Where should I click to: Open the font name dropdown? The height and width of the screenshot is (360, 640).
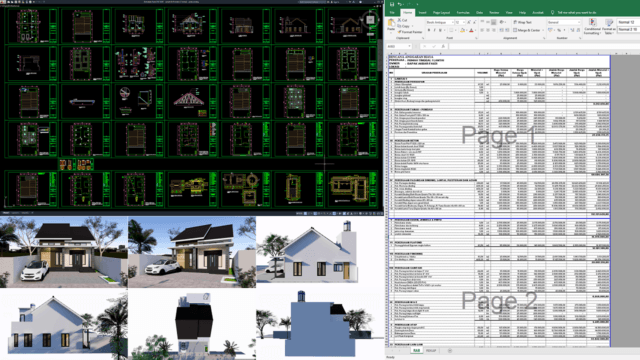click(452, 22)
